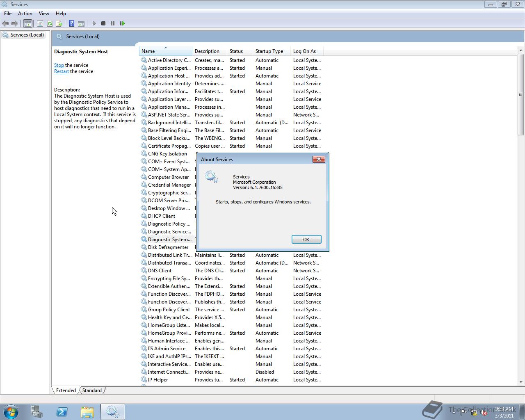This screenshot has height=420, width=525.
Task: Switch to the Extended tab
Action: (66, 390)
